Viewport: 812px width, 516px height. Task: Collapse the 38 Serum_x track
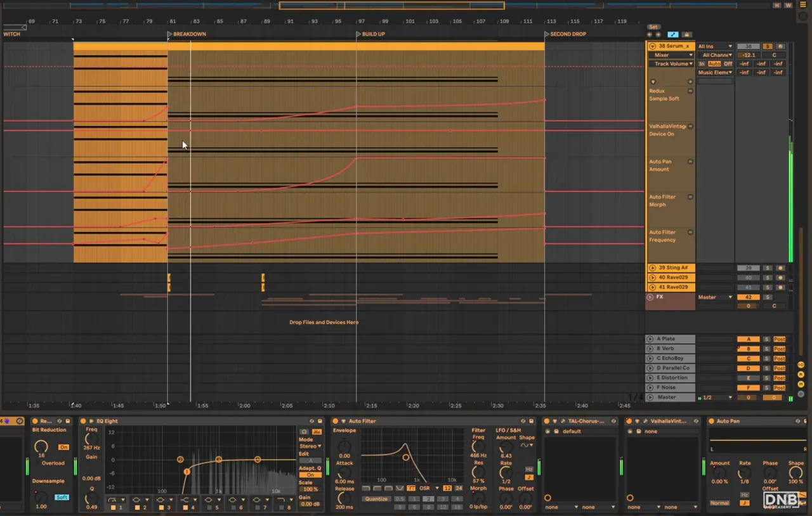tap(652, 46)
